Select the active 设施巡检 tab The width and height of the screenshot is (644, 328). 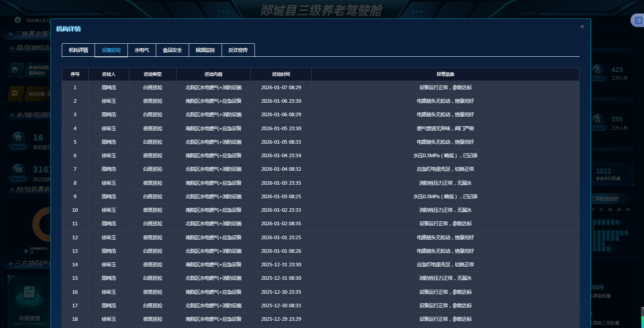[x=111, y=50]
